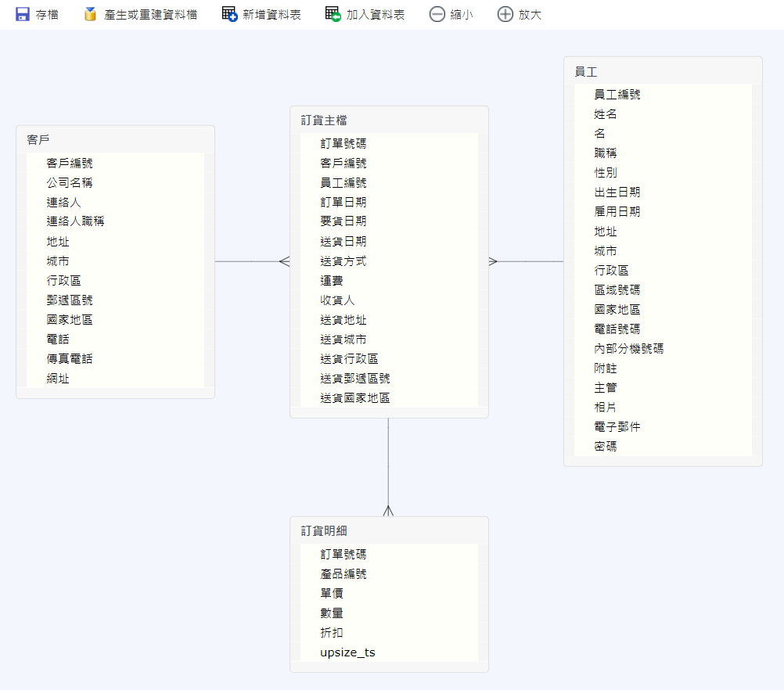Select the 訂貨主檔 table title
Screen dimensions: 784x690
(x=323, y=120)
